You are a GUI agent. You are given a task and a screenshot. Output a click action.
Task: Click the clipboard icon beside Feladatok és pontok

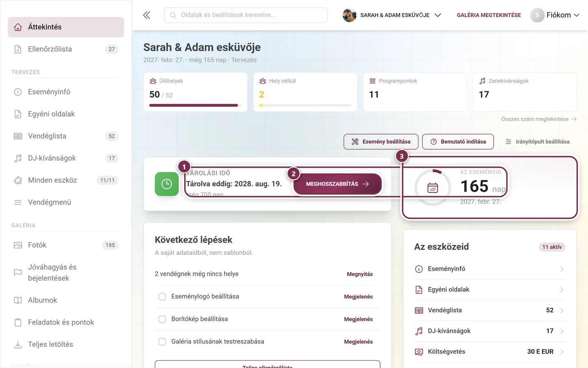18,323
